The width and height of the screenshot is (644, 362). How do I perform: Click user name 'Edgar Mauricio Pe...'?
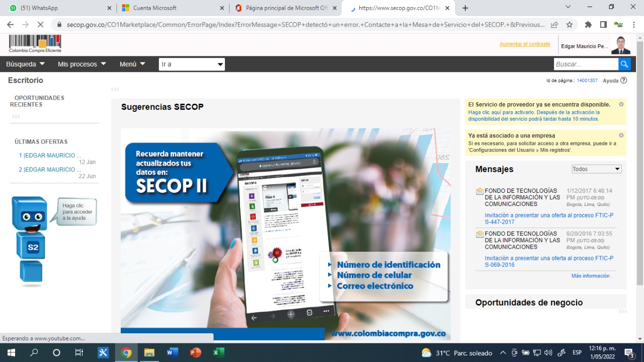[x=585, y=46]
